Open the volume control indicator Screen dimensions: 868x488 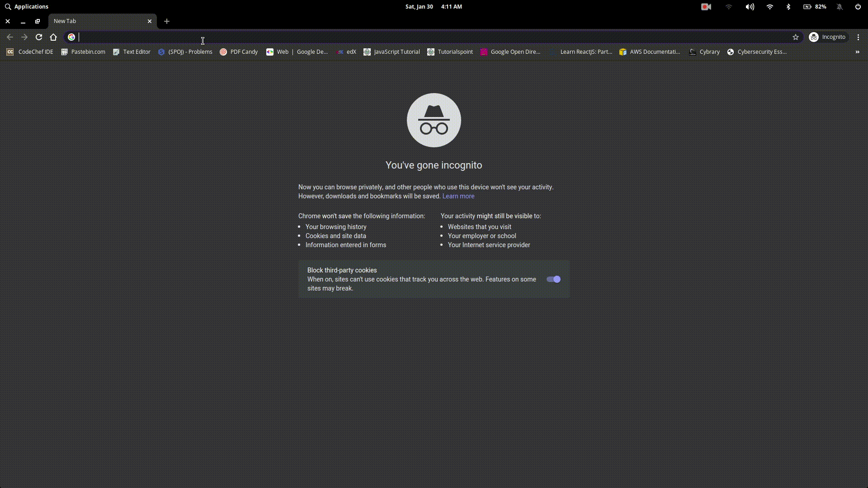pyautogui.click(x=750, y=7)
